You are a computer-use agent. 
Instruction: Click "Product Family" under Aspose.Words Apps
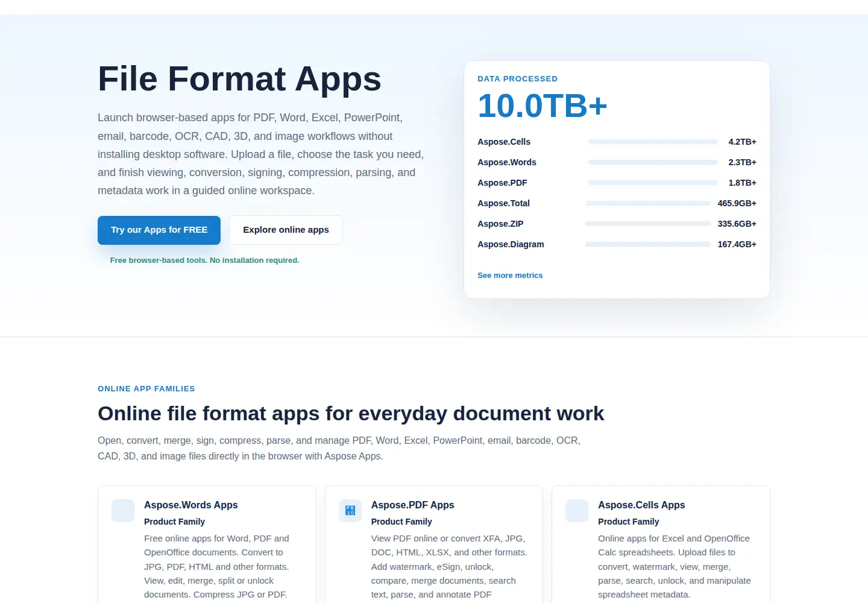(174, 522)
